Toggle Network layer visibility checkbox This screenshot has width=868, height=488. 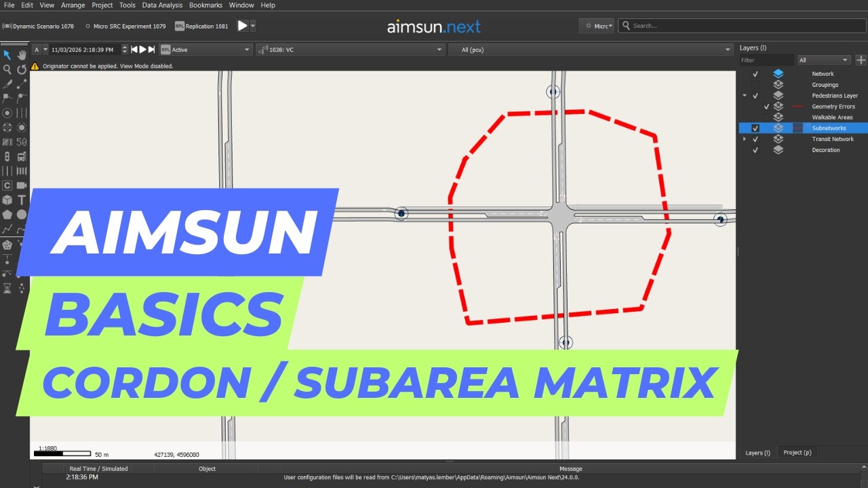[x=755, y=73]
